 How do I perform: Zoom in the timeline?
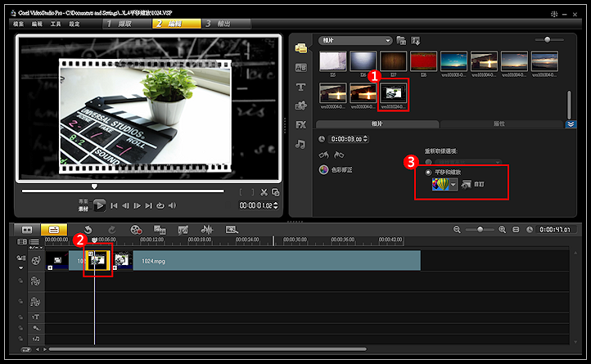point(502,230)
